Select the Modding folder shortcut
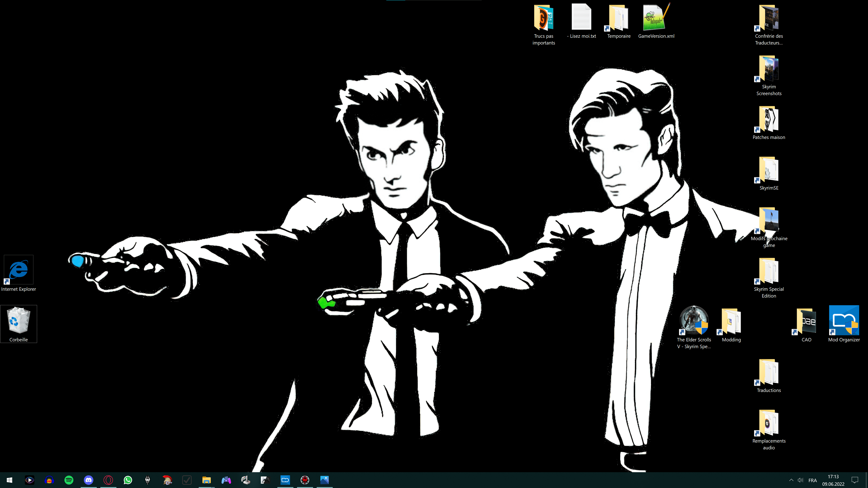 [x=731, y=325]
